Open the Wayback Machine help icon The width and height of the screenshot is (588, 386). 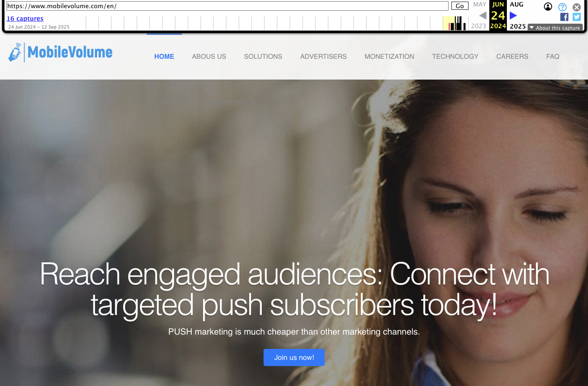(x=562, y=7)
